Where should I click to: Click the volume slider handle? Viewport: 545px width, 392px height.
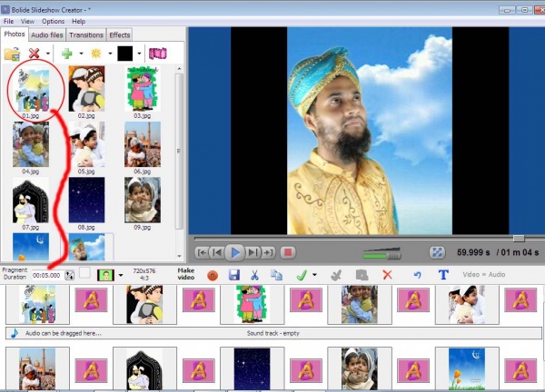point(394,256)
